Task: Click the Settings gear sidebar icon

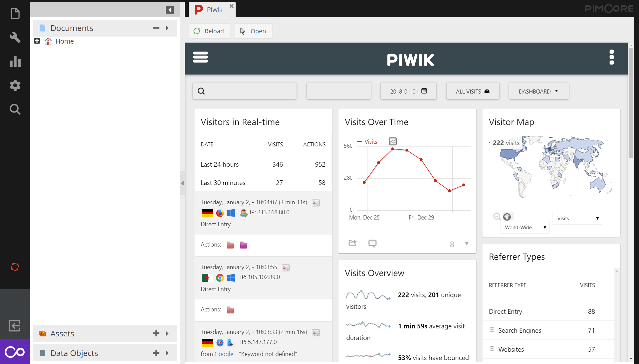Action: [15, 86]
